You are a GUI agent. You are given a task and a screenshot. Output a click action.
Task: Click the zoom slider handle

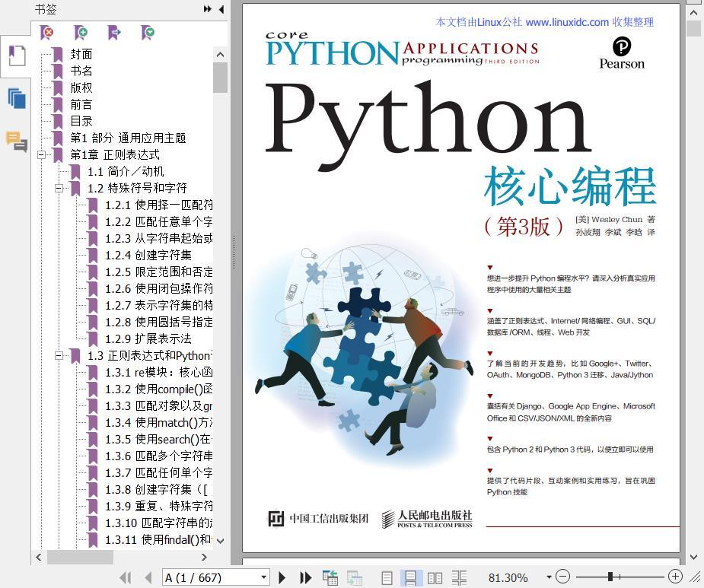(x=610, y=577)
